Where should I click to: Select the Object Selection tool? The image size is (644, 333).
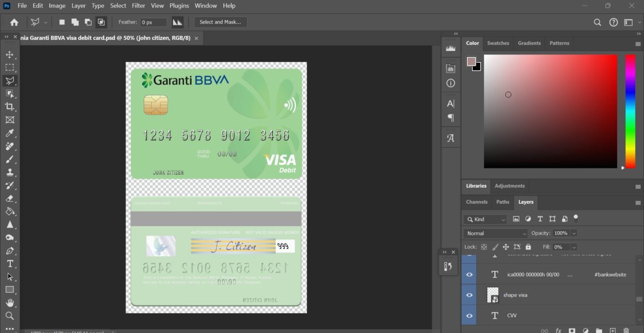pyautogui.click(x=10, y=94)
